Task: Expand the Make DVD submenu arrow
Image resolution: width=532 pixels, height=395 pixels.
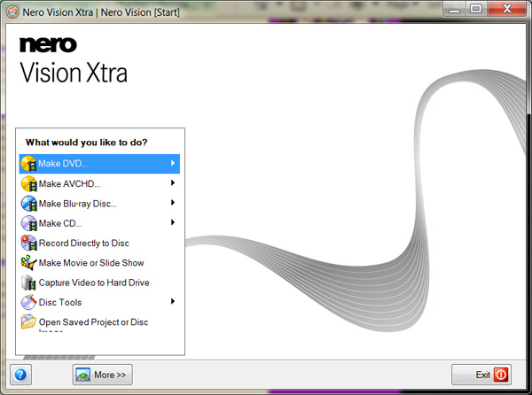Action: pos(173,163)
